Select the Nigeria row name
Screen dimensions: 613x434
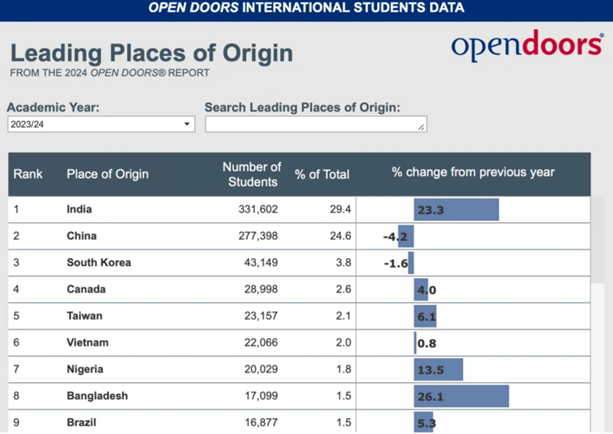85,369
